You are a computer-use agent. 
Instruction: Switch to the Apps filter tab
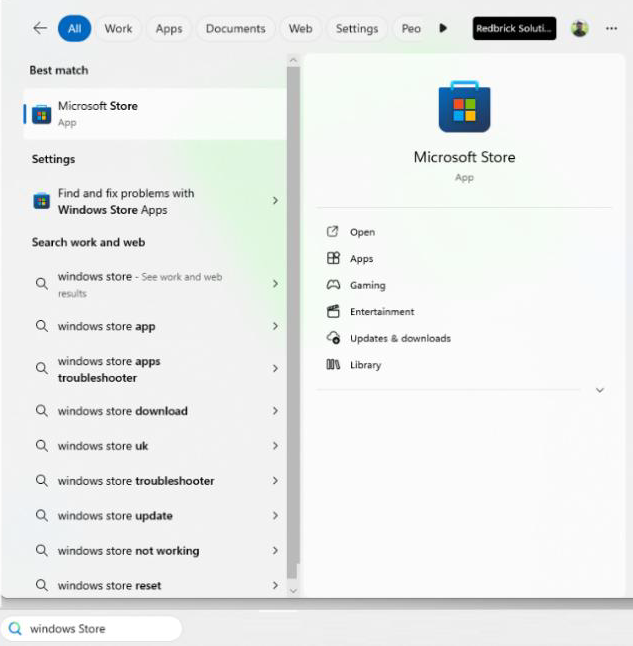click(169, 28)
